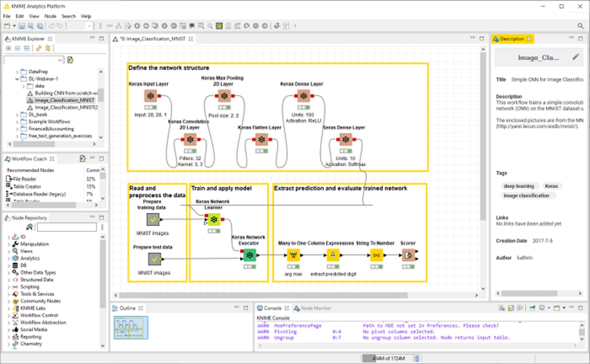Expand the DataPrep folder
The image size is (590, 364).
click(x=17, y=72)
